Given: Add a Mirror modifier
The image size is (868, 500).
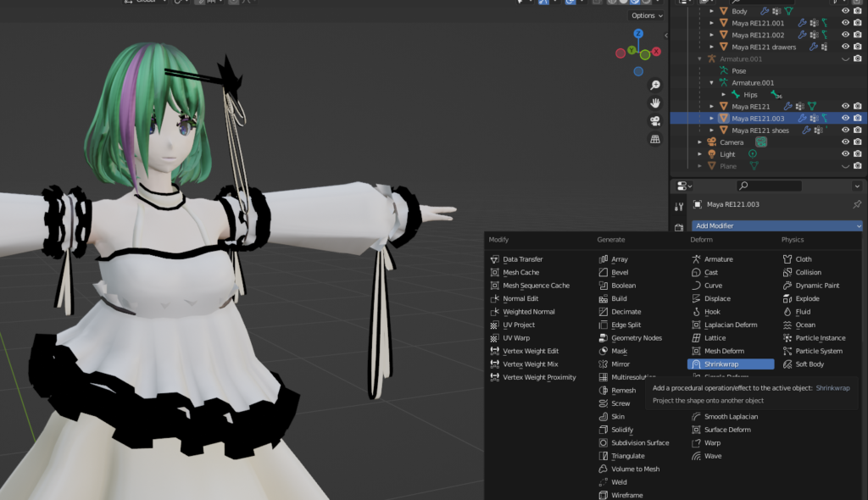Looking at the screenshot, I should click(615, 364).
